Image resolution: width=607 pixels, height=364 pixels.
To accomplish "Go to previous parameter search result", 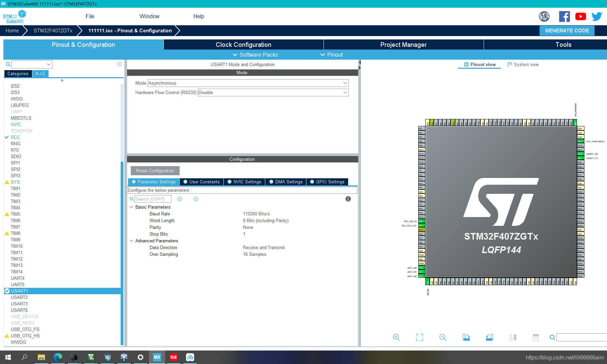I will (x=180, y=199).
